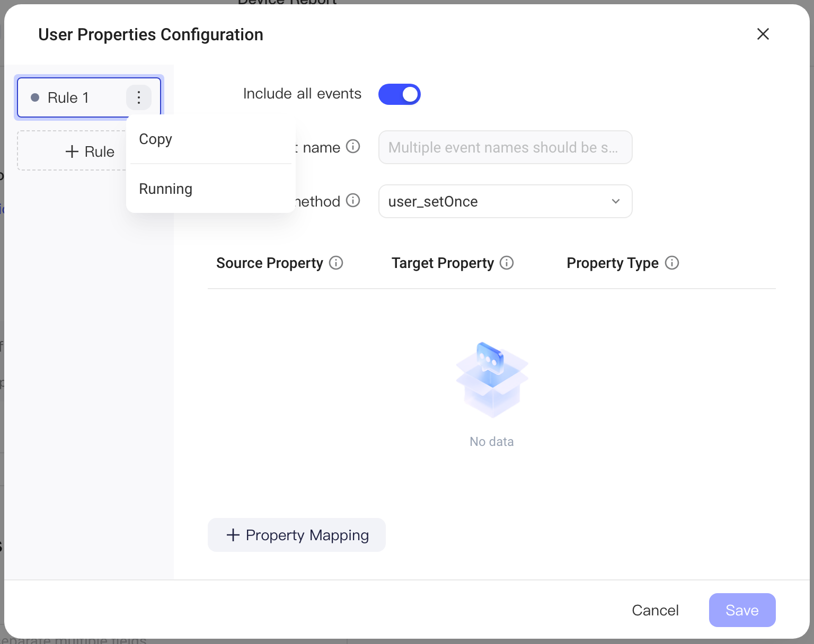Save the user properties configuration
The height and width of the screenshot is (644, 814).
tap(742, 610)
